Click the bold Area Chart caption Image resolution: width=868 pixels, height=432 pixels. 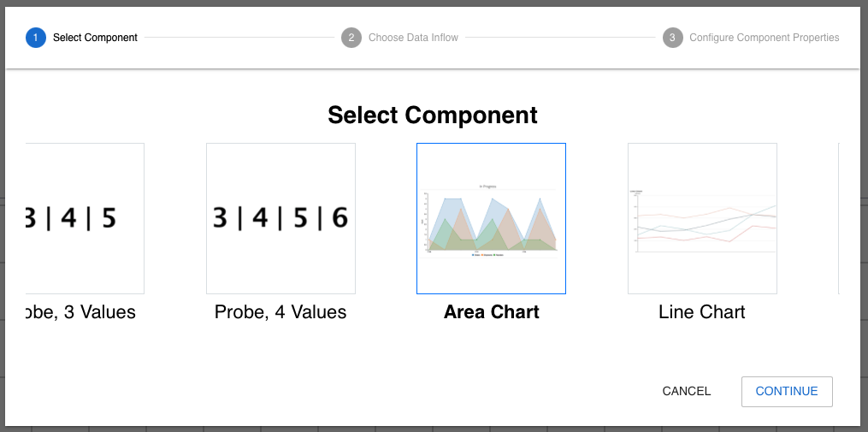(491, 312)
